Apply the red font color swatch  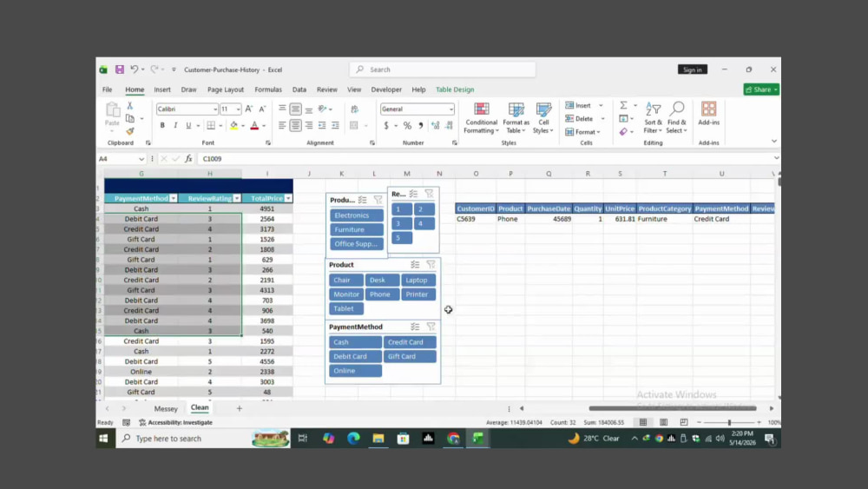pos(254,126)
